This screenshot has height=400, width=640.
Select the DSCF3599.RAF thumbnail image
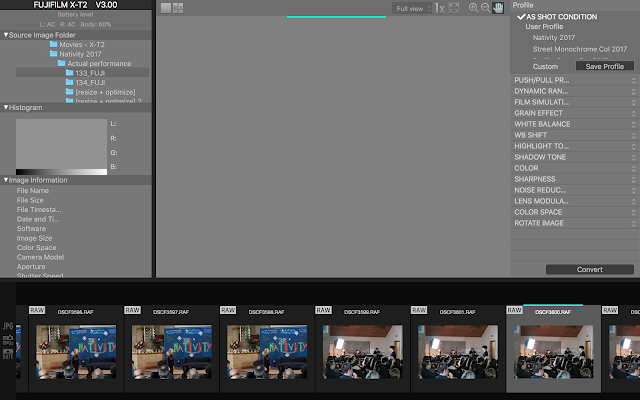point(362,351)
